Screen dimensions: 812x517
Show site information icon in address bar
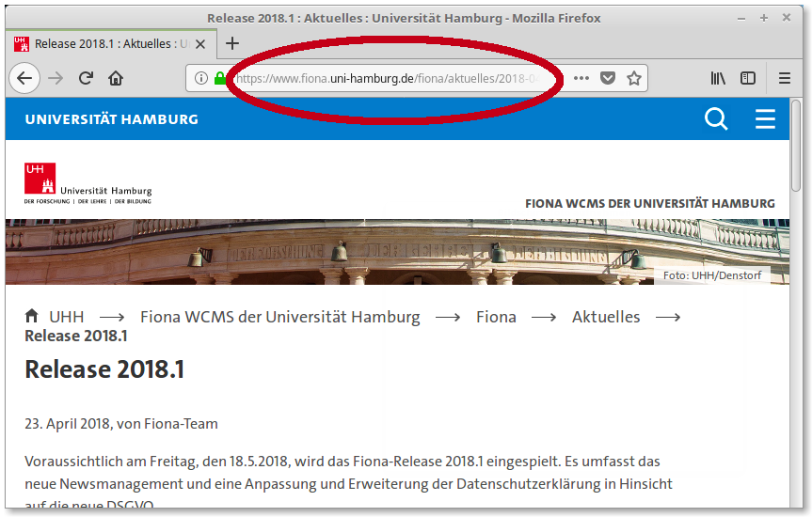coord(201,78)
